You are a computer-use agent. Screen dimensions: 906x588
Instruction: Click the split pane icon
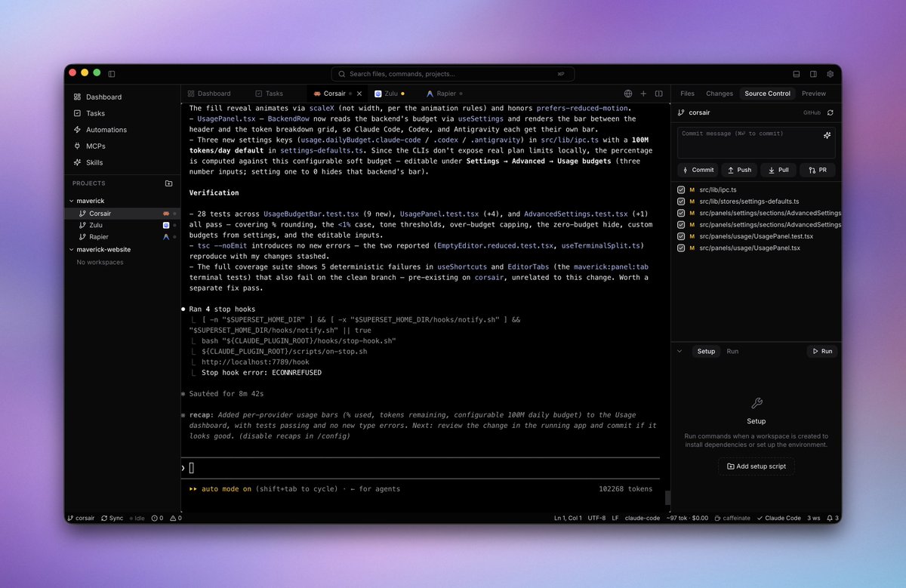659,94
